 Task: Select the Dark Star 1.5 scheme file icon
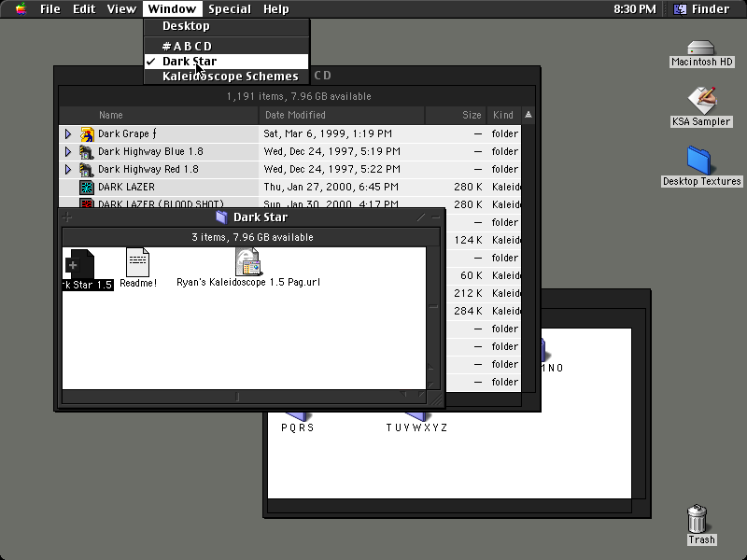point(79,264)
